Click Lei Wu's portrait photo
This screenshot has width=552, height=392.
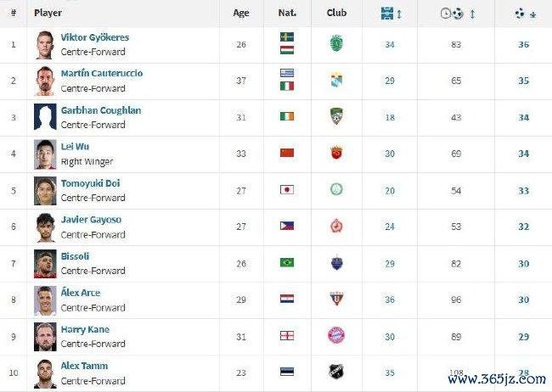(45, 154)
